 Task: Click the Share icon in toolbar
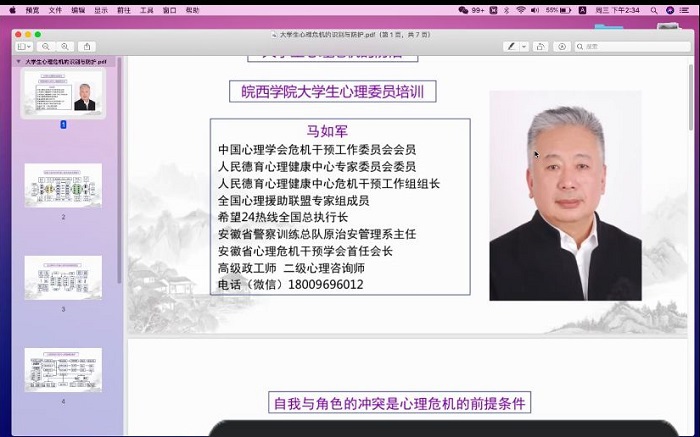(87, 46)
